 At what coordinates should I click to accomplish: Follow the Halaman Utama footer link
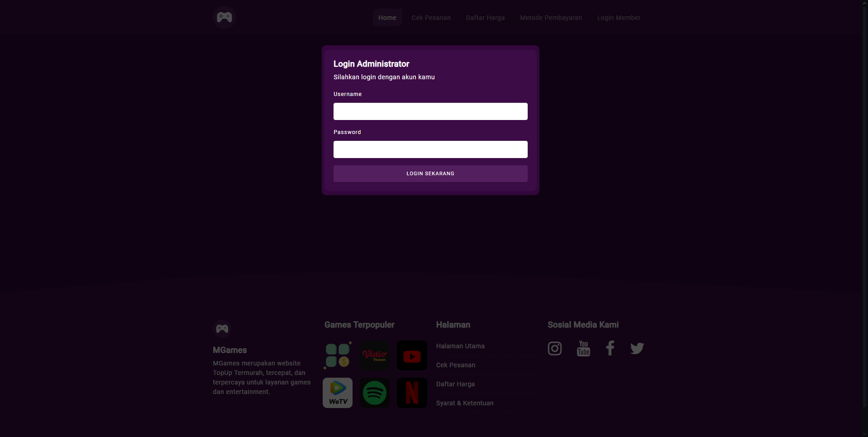tap(460, 346)
